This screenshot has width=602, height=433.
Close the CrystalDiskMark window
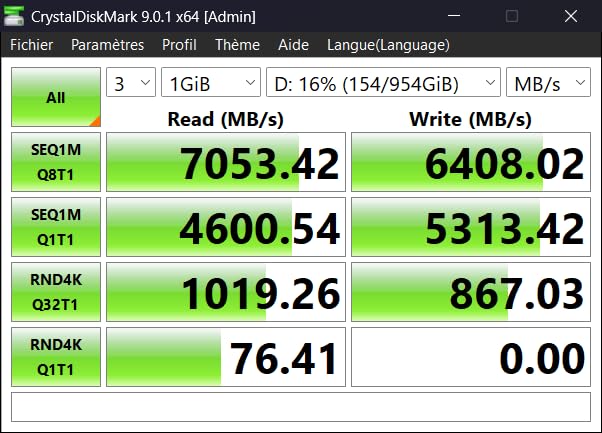pos(571,16)
